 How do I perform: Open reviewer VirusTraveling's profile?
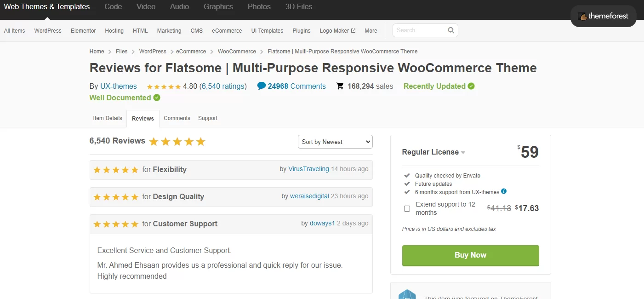[309, 169]
